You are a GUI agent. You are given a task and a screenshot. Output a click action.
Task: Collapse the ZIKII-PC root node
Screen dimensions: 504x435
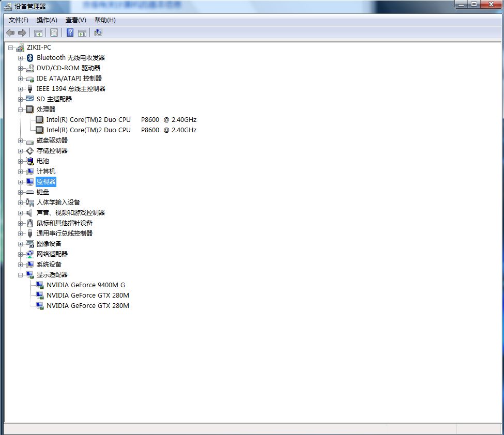(x=11, y=48)
